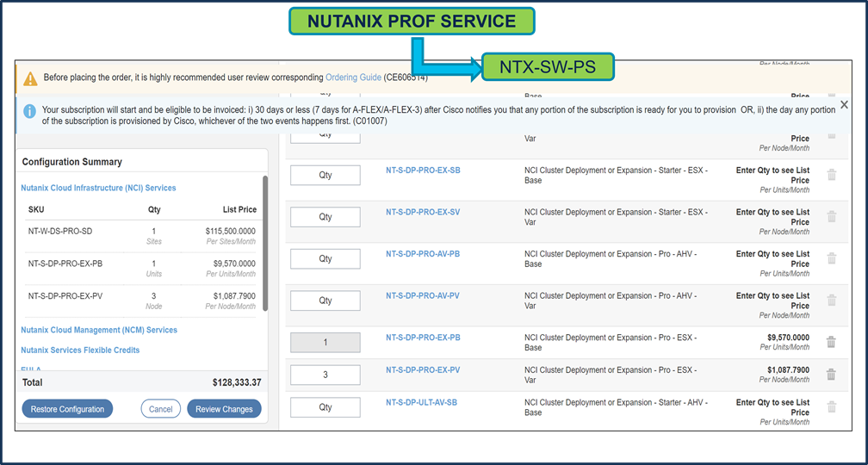Open the NT-S-DP-PRO-EX-PV SKU link in table
This screenshot has height=465, width=868.
coord(423,369)
